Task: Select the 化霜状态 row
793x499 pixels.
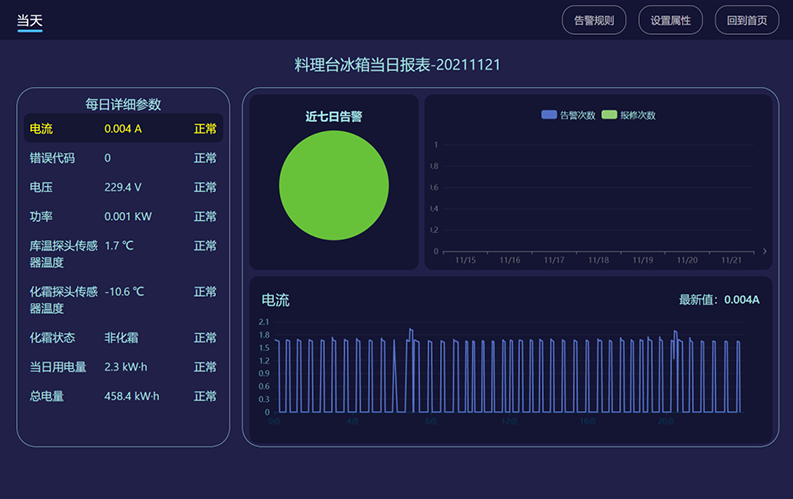Action: coord(123,338)
